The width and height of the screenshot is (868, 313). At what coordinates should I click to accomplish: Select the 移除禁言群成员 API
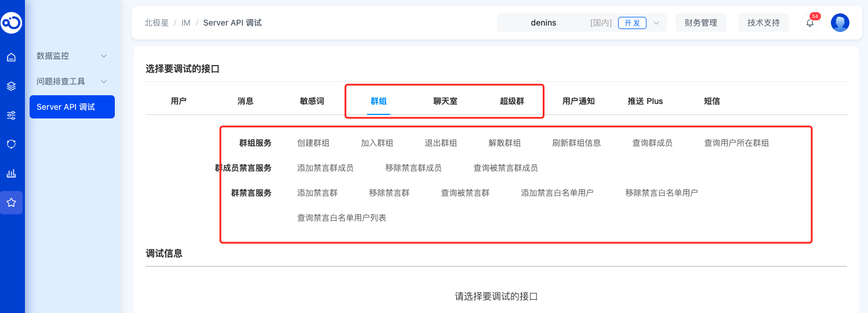[413, 168]
